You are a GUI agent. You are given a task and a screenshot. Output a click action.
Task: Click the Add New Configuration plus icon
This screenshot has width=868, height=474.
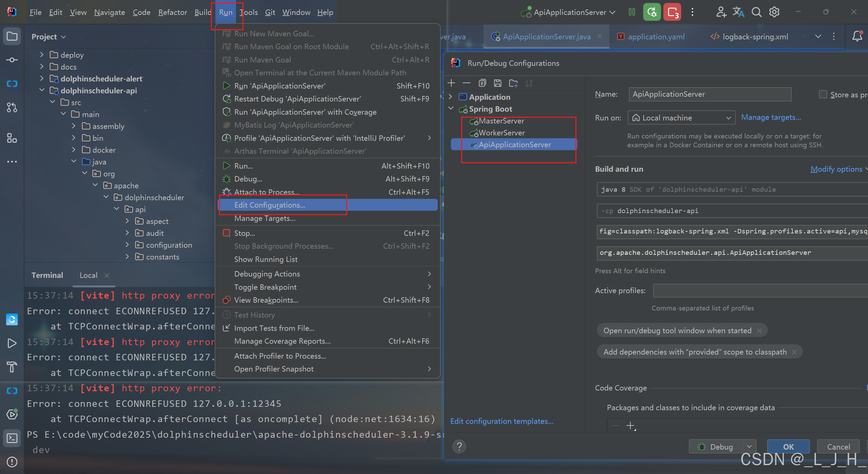pyautogui.click(x=451, y=83)
